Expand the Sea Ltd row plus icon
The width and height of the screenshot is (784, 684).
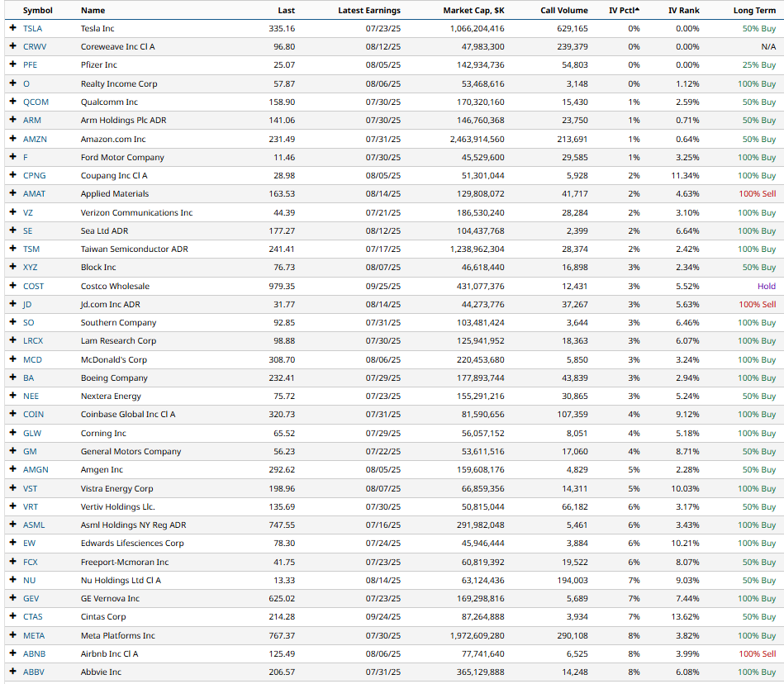click(x=13, y=230)
